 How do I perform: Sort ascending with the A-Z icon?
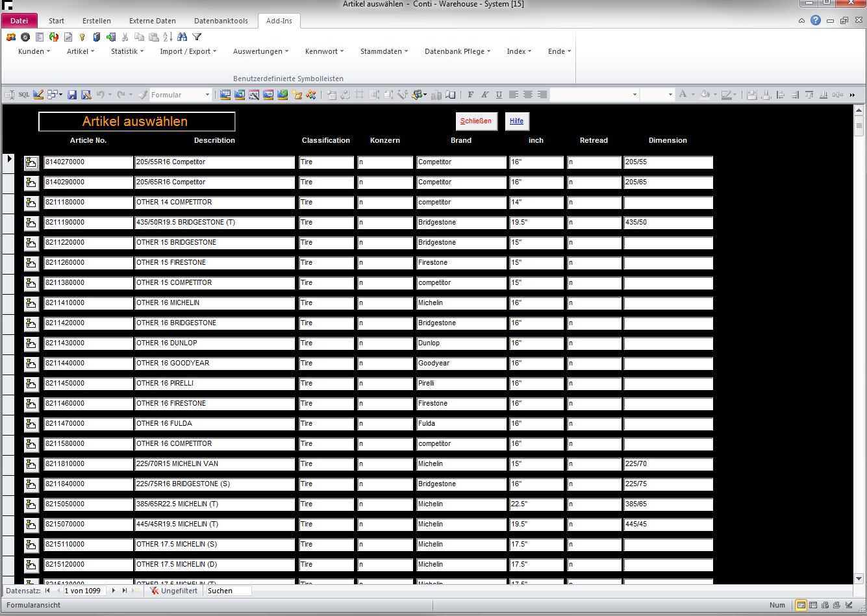[x=168, y=37]
